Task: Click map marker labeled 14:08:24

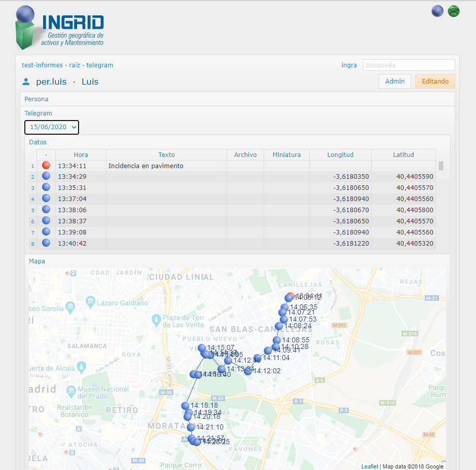Action: click(x=279, y=326)
